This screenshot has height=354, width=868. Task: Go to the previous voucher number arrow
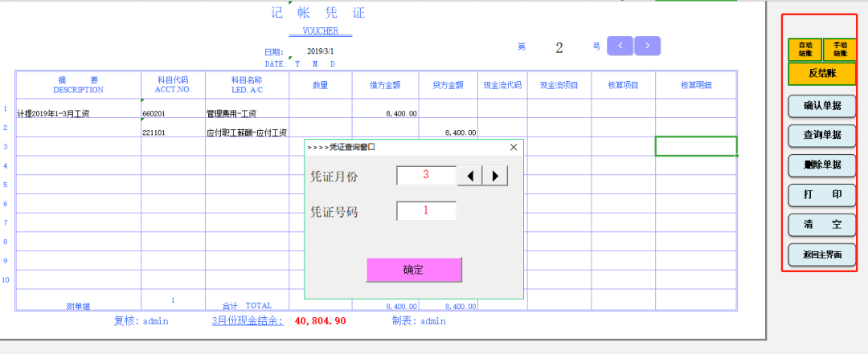tap(620, 46)
